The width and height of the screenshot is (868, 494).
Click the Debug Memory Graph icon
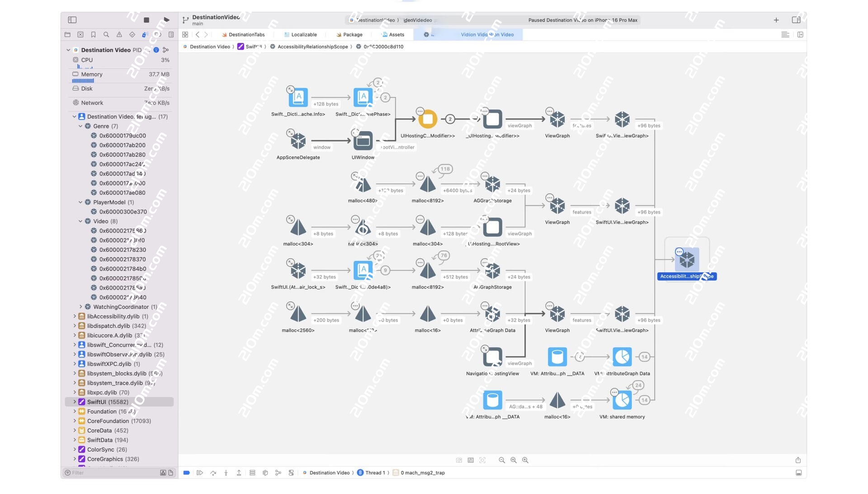[278, 473]
